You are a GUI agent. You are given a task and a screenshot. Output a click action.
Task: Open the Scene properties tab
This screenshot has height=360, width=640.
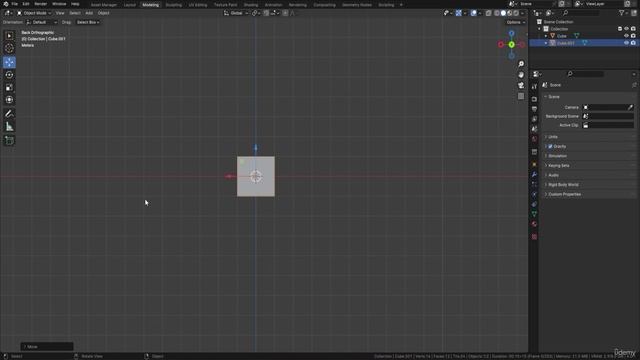coord(534,129)
